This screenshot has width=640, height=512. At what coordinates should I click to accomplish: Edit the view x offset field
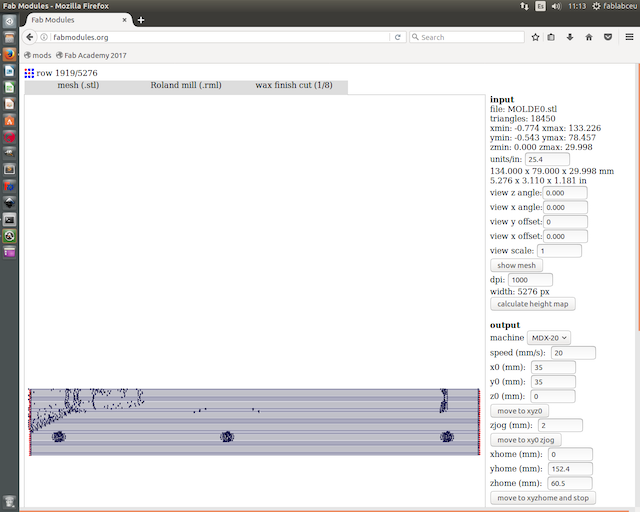(x=565, y=236)
